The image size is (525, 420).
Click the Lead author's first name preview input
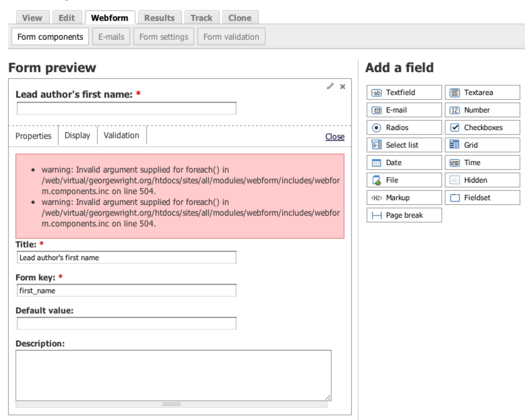127,108
